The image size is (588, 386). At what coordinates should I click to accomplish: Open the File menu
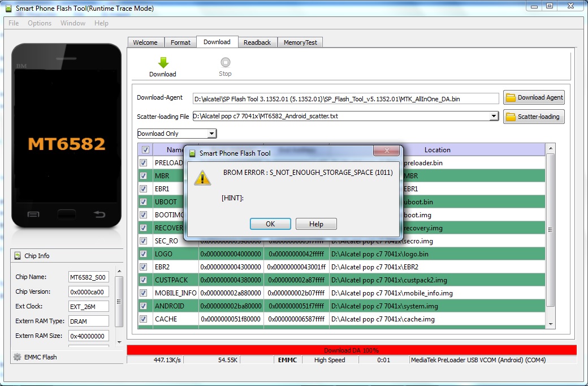click(14, 23)
